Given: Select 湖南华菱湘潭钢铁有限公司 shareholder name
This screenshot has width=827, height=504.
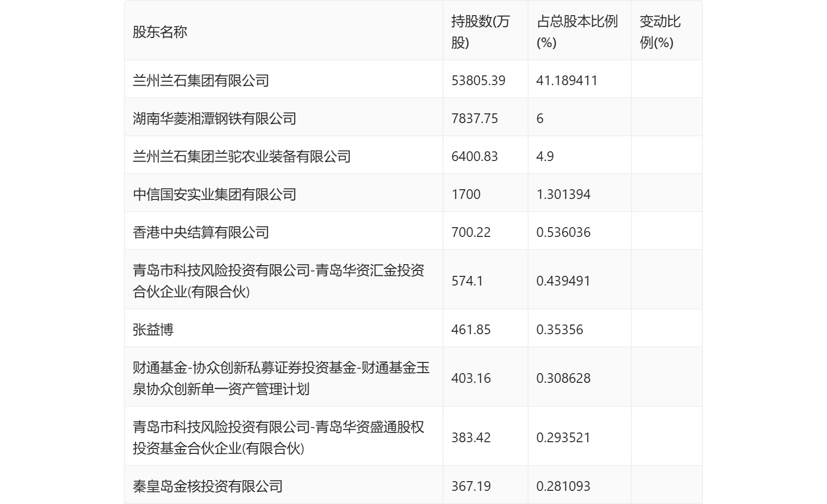Looking at the screenshot, I should pyautogui.click(x=215, y=118).
